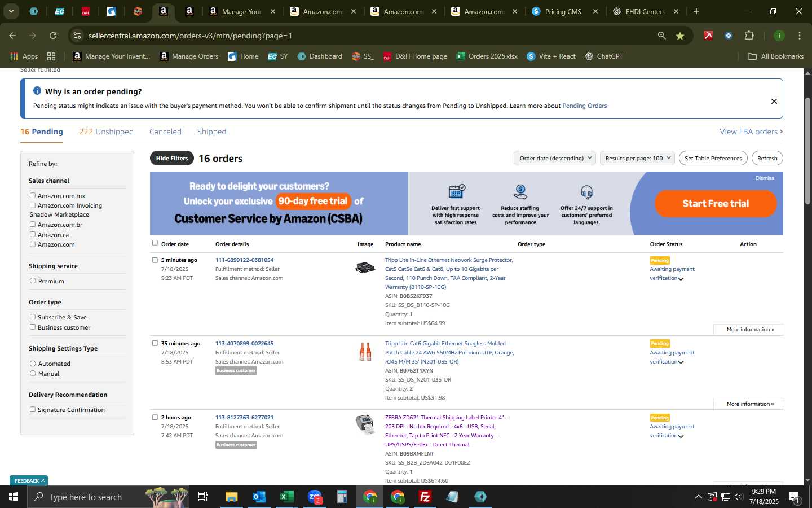Select order 111-6899122-0381054 checkbox
Screen dimensions: 812x508
pyautogui.click(x=155, y=260)
